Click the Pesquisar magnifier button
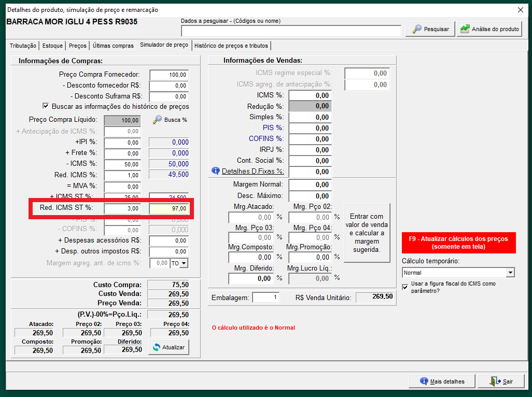This screenshot has width=532, height=397. coord(430,30)
